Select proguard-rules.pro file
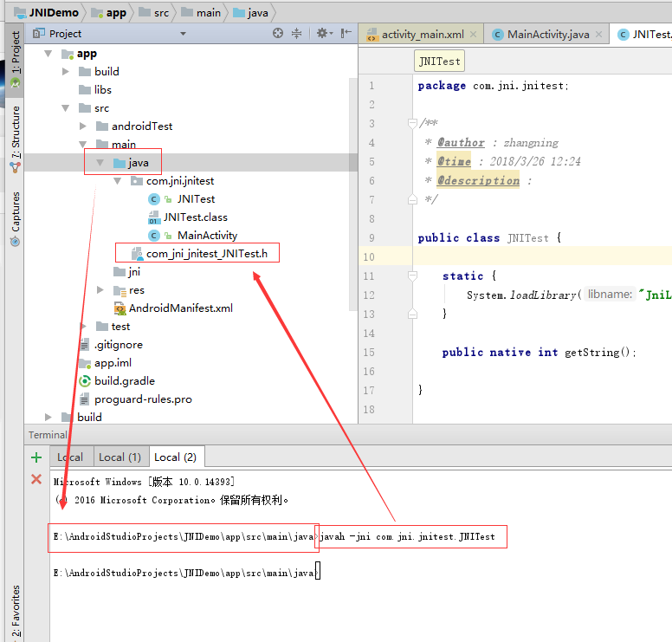Viewport: 672px width, 642px height. click(135, 399)
